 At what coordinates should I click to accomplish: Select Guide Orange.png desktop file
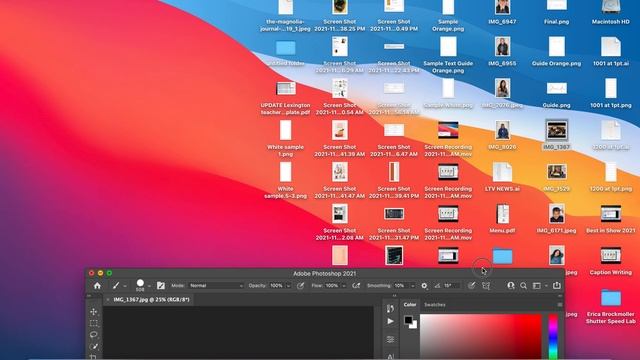point(556,51)
